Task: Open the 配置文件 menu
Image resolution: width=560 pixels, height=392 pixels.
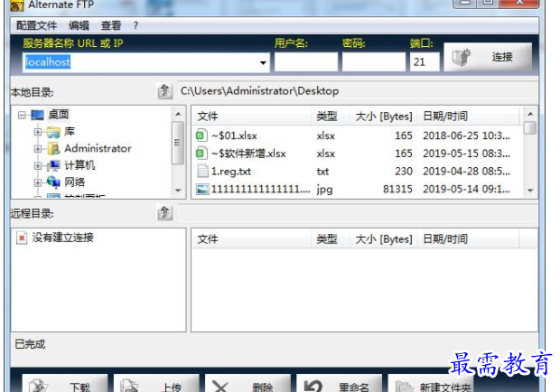Action: [x=36, y=25]
